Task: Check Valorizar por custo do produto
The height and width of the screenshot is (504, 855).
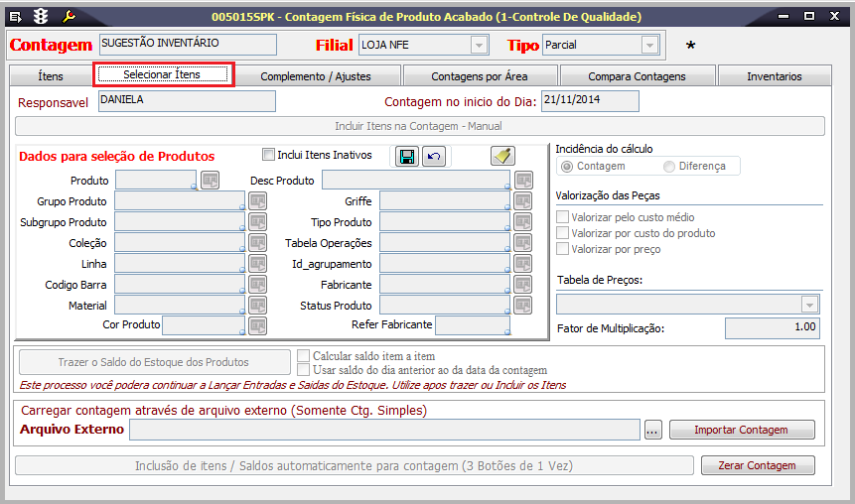Action: (562, 233)
